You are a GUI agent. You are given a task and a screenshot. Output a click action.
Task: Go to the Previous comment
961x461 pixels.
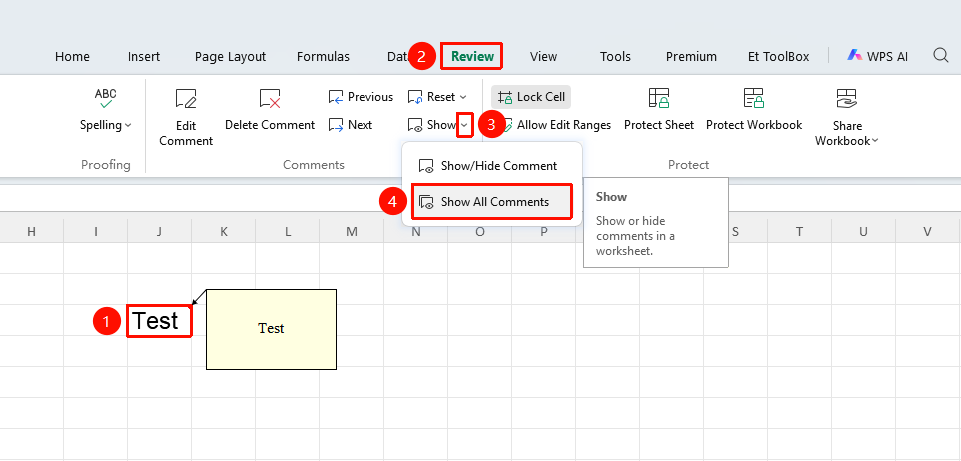360,97
